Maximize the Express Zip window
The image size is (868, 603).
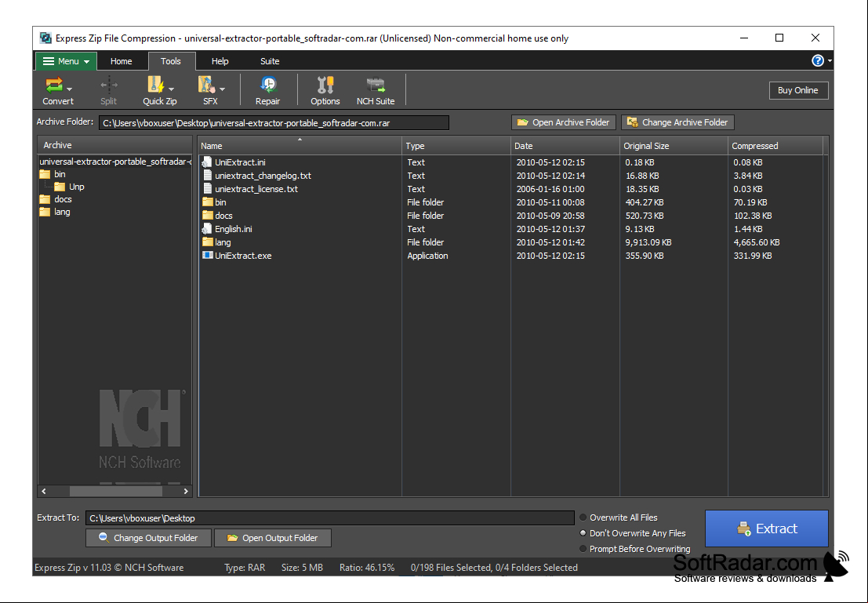779,38
